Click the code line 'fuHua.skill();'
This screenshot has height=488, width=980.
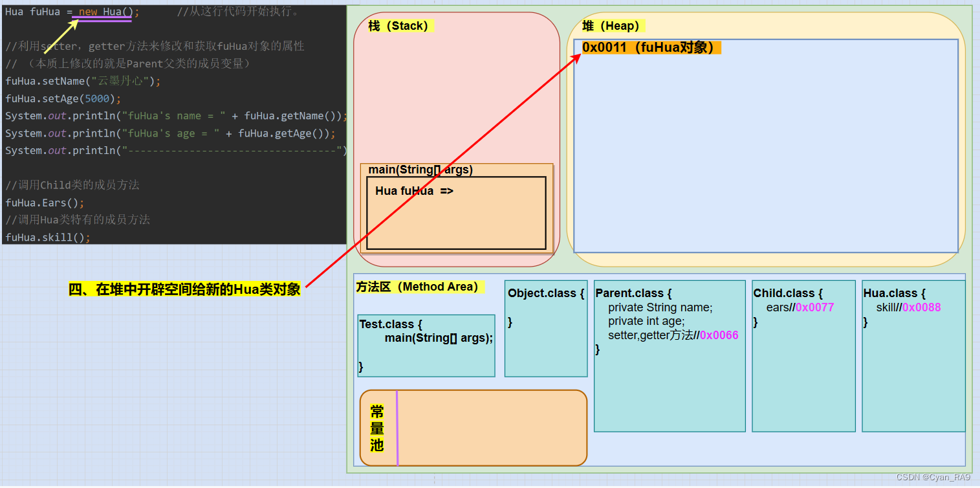[48, 238]
